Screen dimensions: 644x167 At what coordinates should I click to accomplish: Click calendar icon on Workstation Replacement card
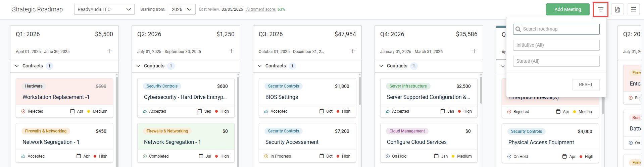72,111
